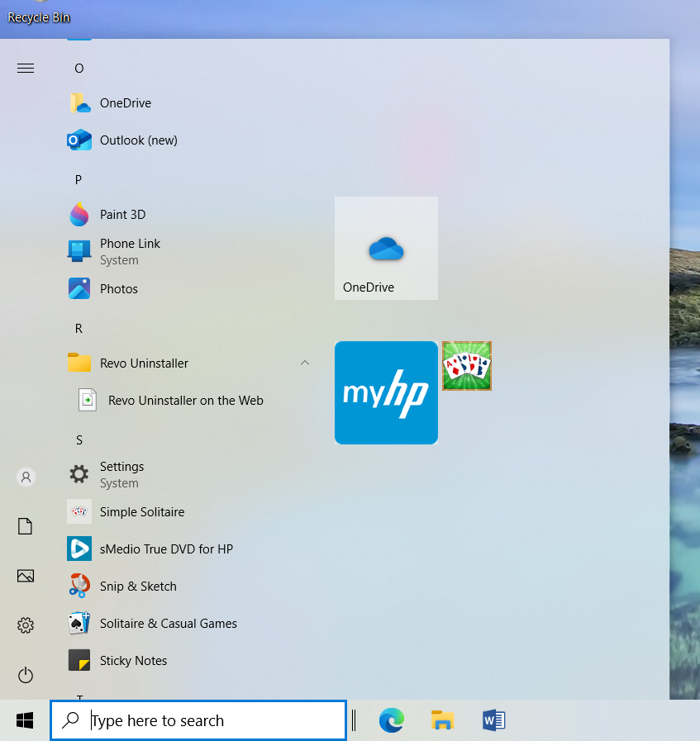This screenshot has width=700, height=741.
Task: Click the Windows Start button
Action: (25, 720)
